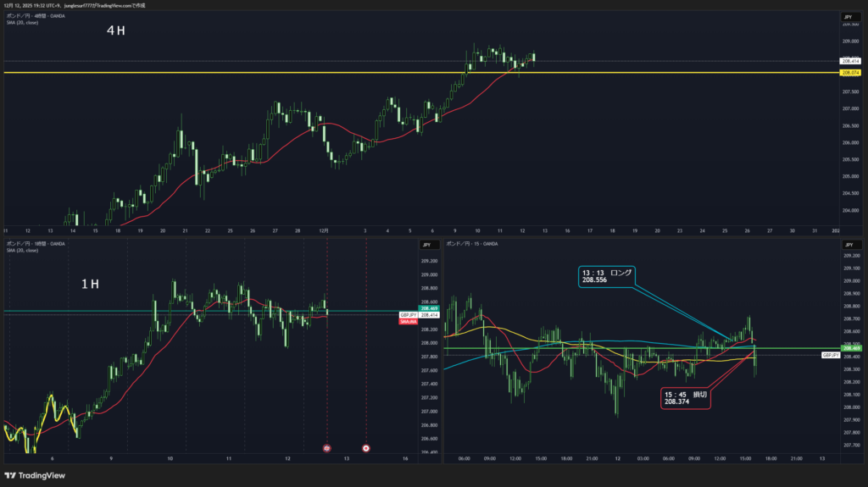Viewport: 868px width, 487px height.
Task: Select the "1 H" text label on lower-left chart
Action: pyautogui.click(x=91, y=285)
